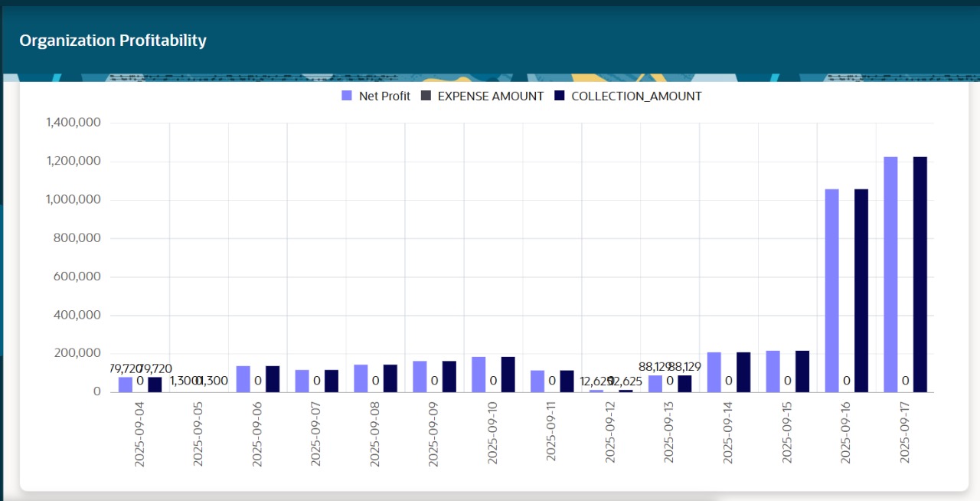Image resolution: width=980 pixels, height=501 pixels.
Task: Select the Net Profit bar for 2025-09-06
Action: pyautogui.click(x=243, y=379)
